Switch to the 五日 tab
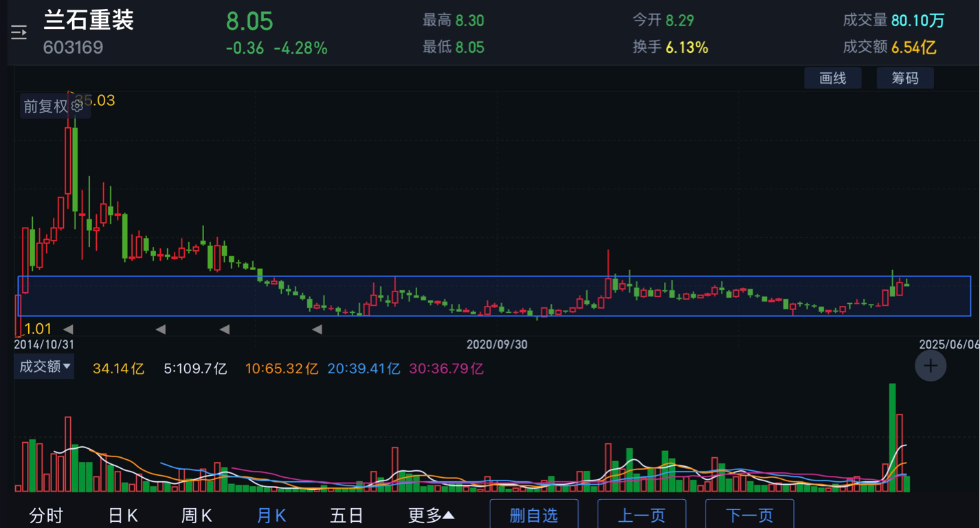This screenshot has width=980, height=528. [x=346, y=515]
